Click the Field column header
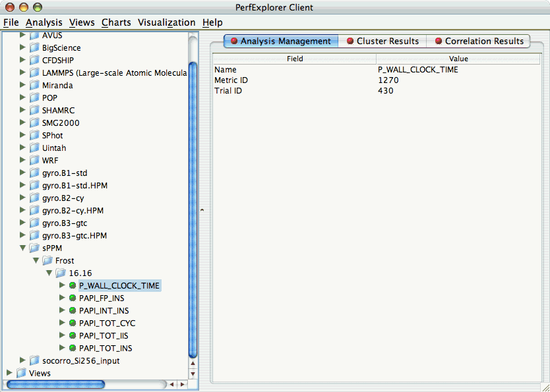The height and width of the screenshot is (392, 550). click(295, 59)
